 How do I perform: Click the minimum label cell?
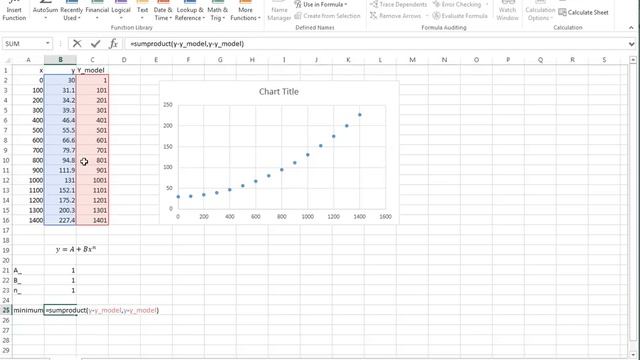28,310
